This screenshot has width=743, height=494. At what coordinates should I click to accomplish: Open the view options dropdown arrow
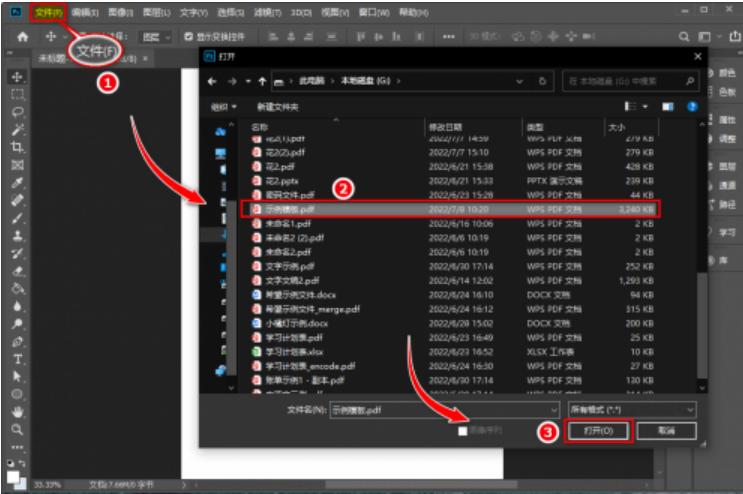[645, 107]
